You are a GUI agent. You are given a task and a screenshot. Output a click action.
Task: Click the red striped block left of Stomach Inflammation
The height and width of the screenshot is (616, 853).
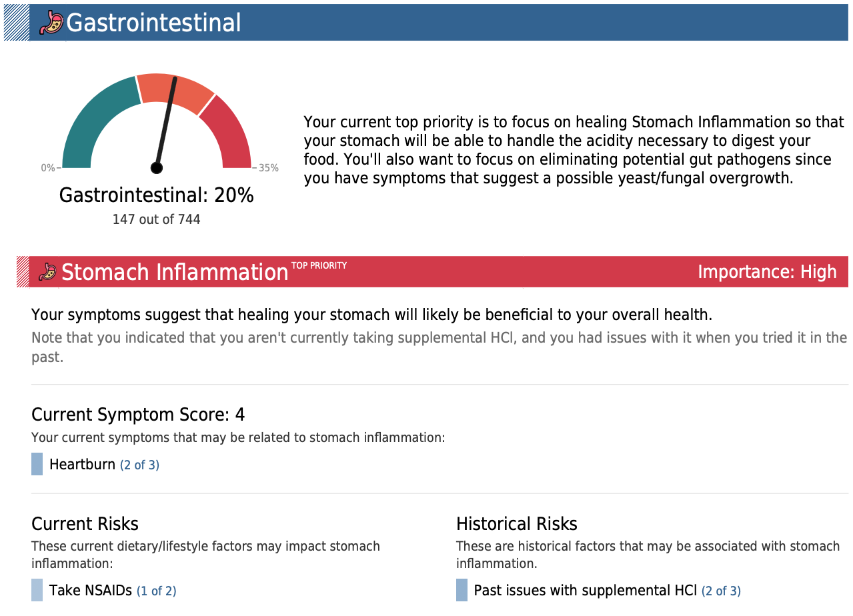coord(23,272)
